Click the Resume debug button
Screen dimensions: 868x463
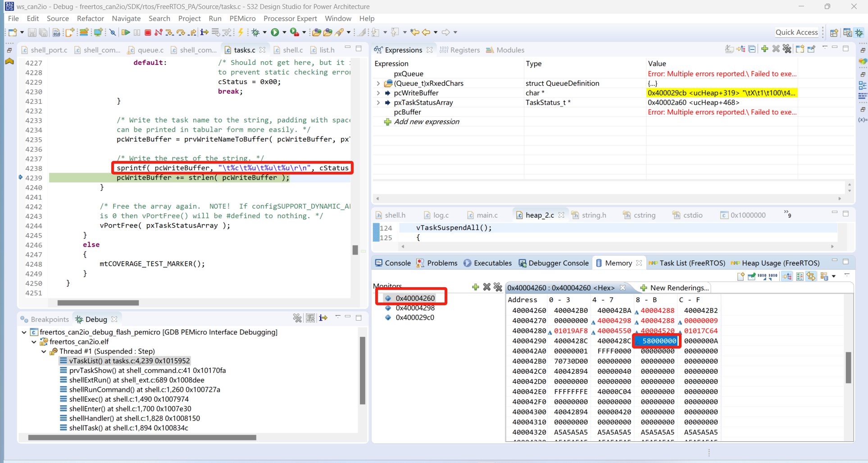coord(126,32)
